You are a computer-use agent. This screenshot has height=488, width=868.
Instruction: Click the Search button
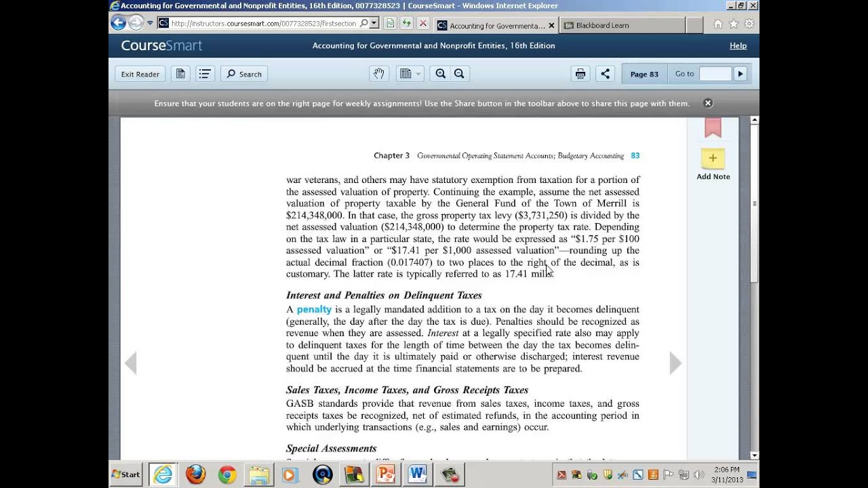244,74
